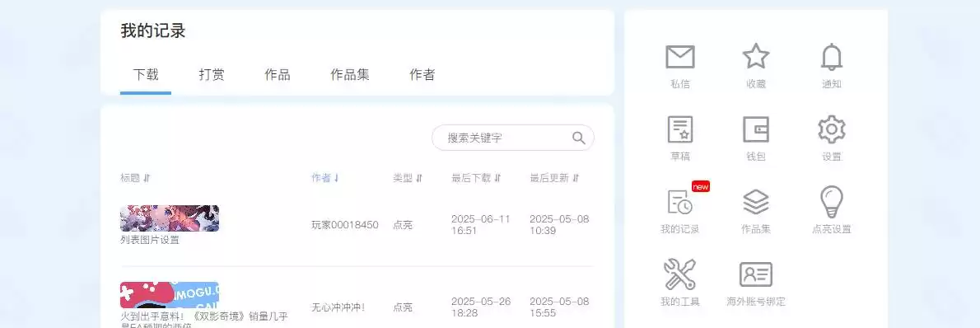
Task: Open the 我的记录 history icon
Action: point(680,202)
